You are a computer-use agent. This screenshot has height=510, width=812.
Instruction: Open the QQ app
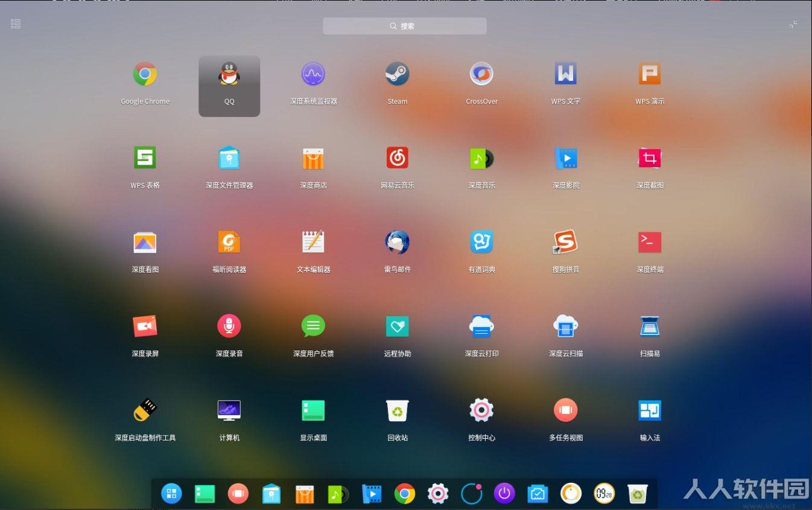229,74
